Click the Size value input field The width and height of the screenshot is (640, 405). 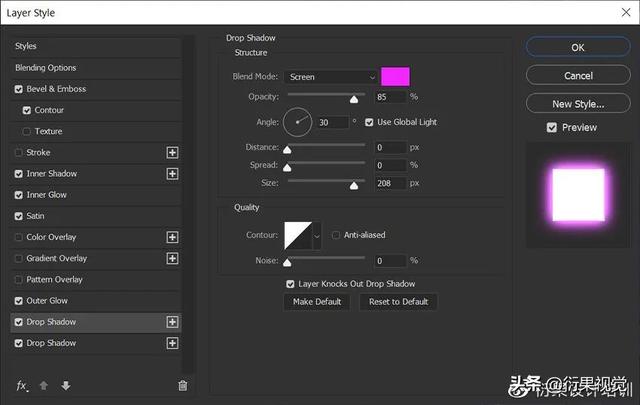coord(391,184)
